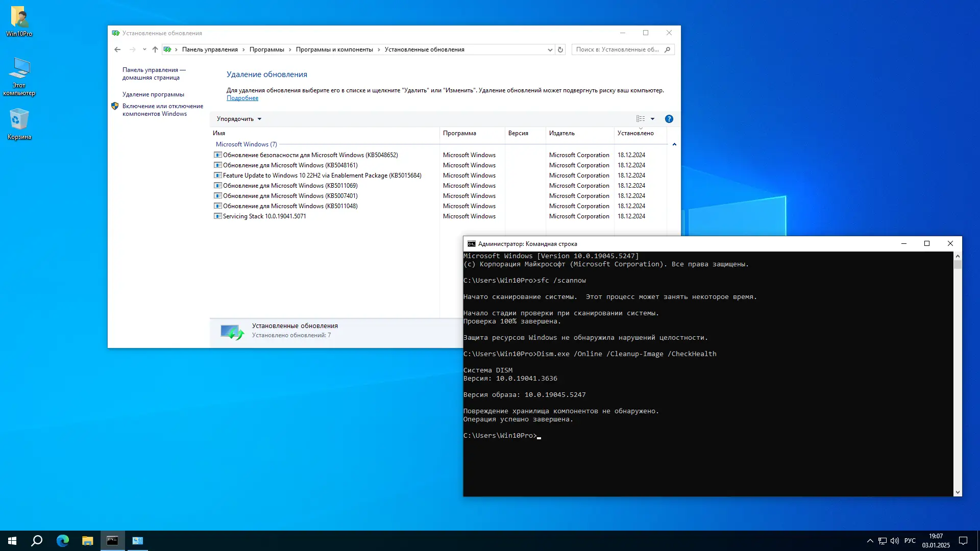Open Удаление программы link in sidebar
This screenshot has height=551, width=980.
click(153, 94)
